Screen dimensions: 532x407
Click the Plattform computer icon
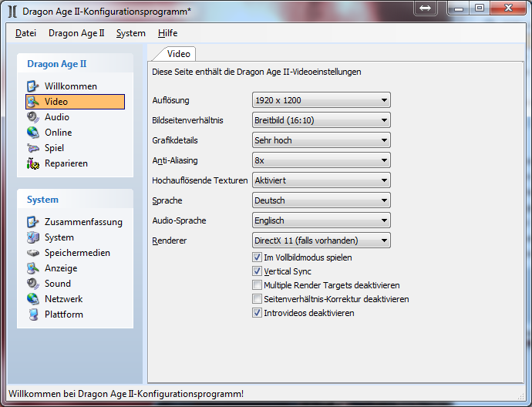pyautogui.click(x=33, y=314)
